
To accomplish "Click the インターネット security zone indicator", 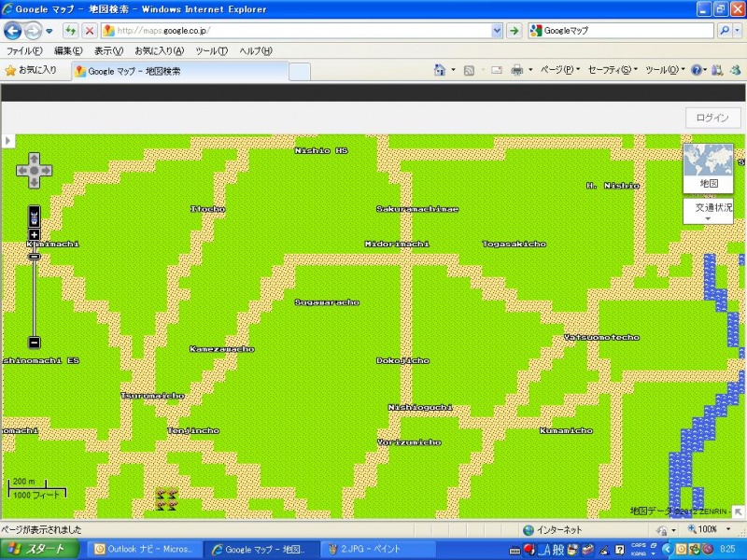I will pyautogui.click(x=552, y=529).
